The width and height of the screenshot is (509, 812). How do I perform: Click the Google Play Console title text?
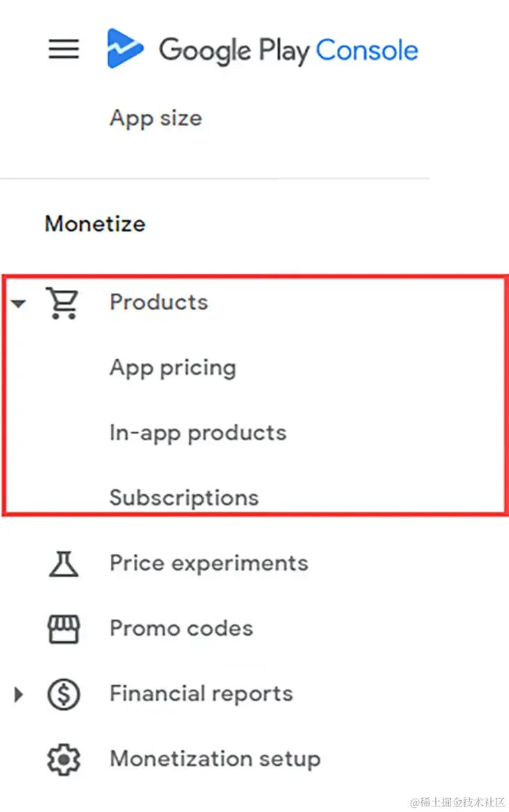point(289,50)
